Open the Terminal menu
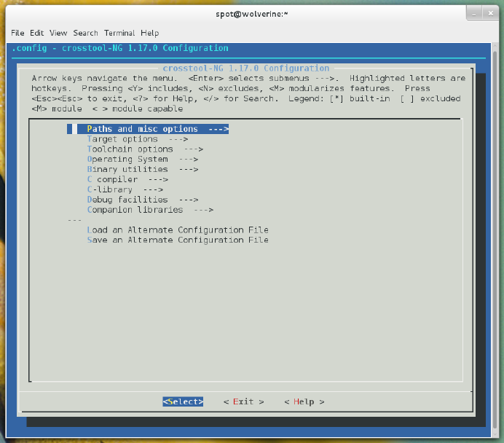Viewport: 504px width, 443px height. (119, 33)
